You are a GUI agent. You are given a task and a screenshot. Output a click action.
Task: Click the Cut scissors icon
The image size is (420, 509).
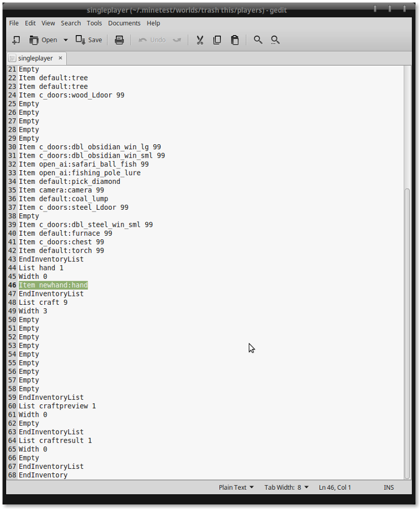pyautogui.click(x=200, y=40)
